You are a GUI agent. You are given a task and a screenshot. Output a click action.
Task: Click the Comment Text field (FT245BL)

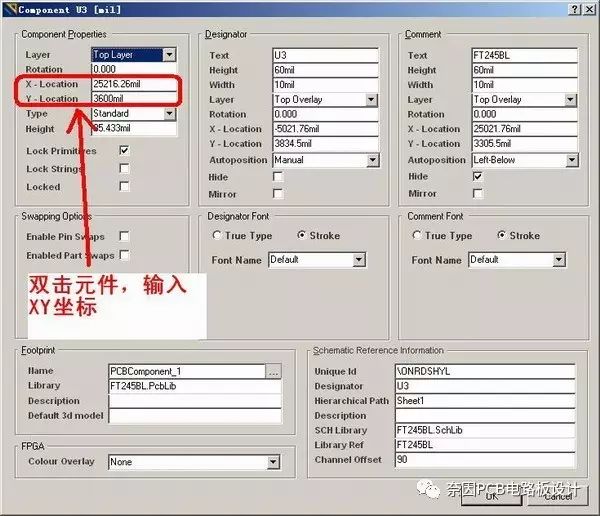[525, 55]
